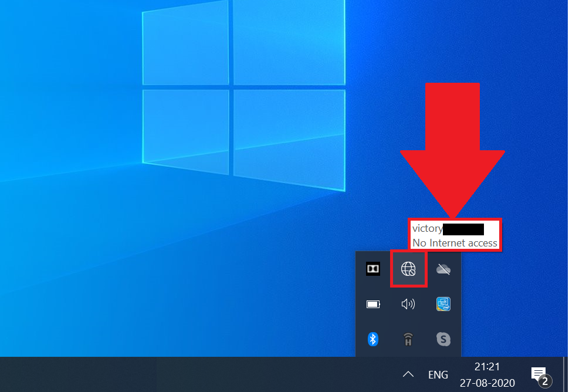Click the Show desktop sliver at the taskbar edge
The width and height of the screenshot is (569, 392).
566,374
